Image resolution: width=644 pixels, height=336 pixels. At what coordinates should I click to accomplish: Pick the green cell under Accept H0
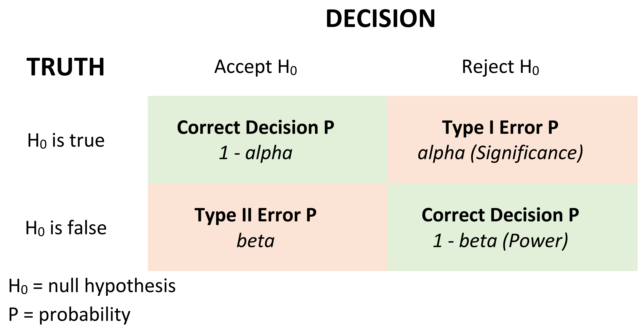267,170
